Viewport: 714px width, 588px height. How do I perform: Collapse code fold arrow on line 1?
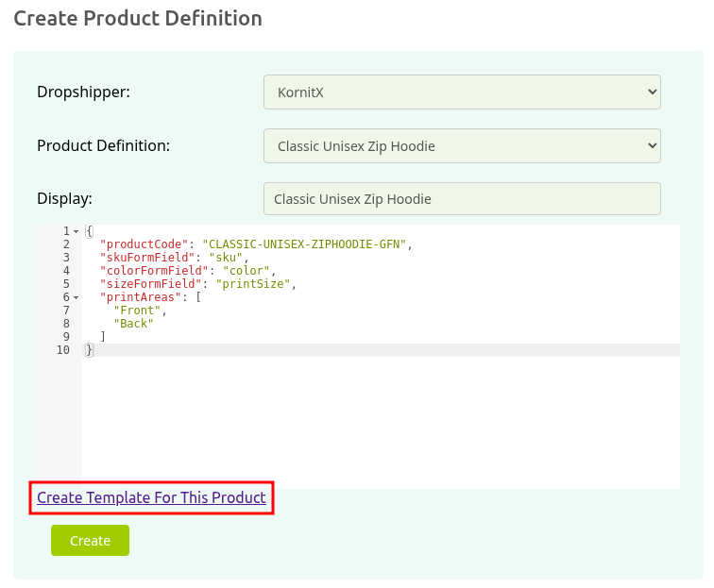[76, 231]
